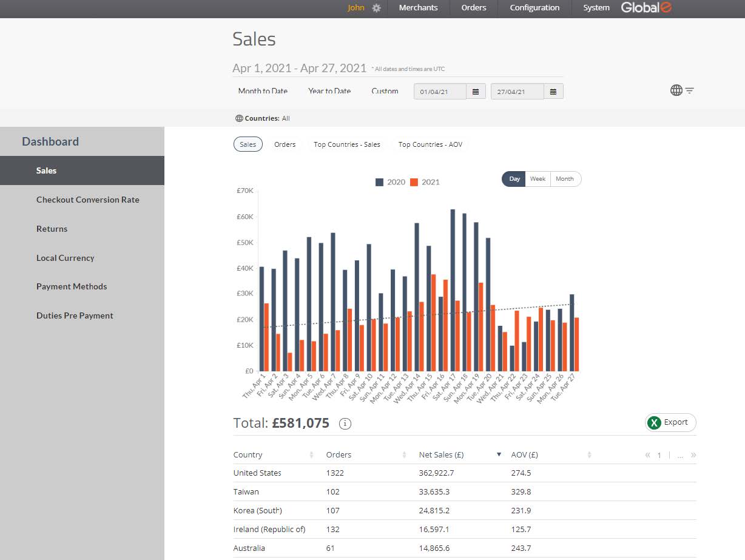The height and width of the screenshot is (560, 745).
Task: Click the Tue, Apr 27 chart bar label
Action: click(564, 388)
